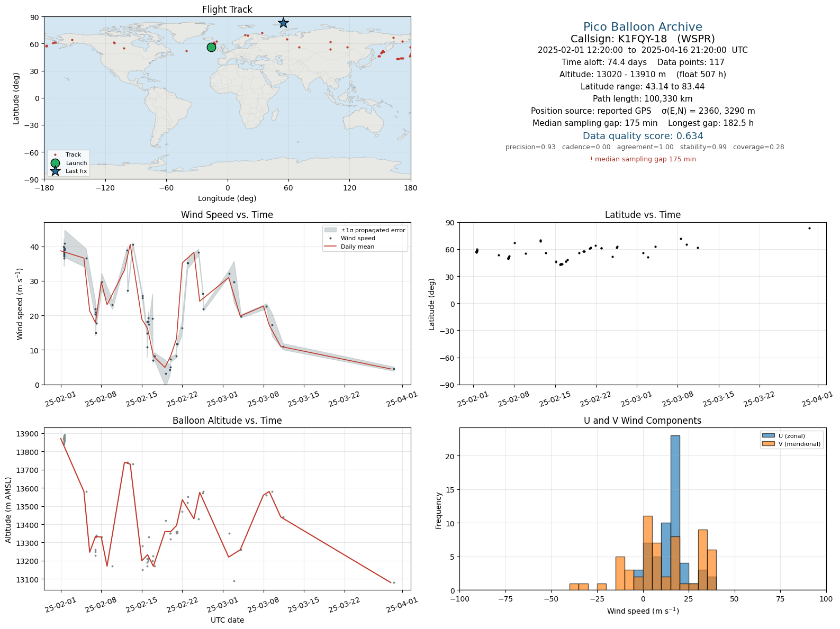
Task: Click the 'Latitude vs. Time' title
Action: [x=643, y=215]
